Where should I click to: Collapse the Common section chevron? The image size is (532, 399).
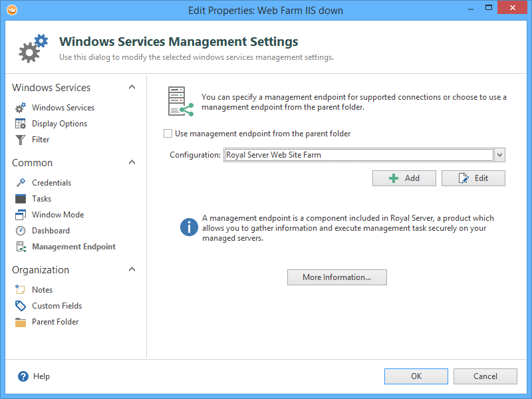click(x=132, y=162)
